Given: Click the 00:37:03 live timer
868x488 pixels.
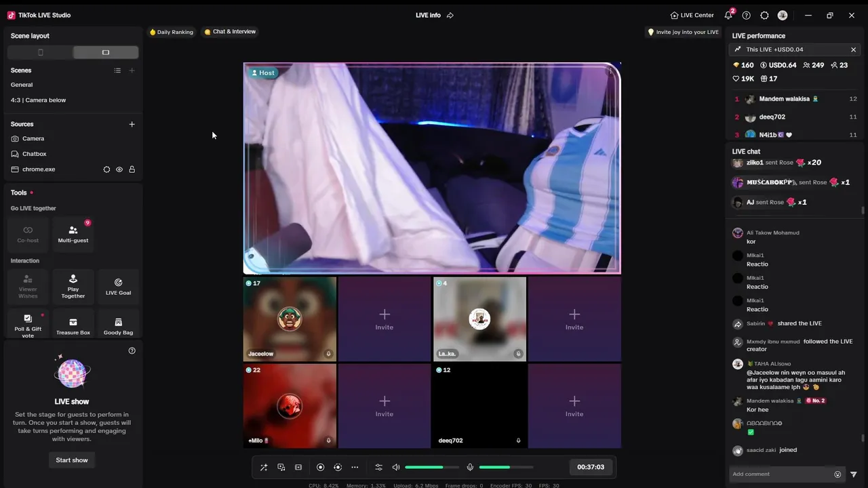Looking at the screenshot, I should point(591,467).
